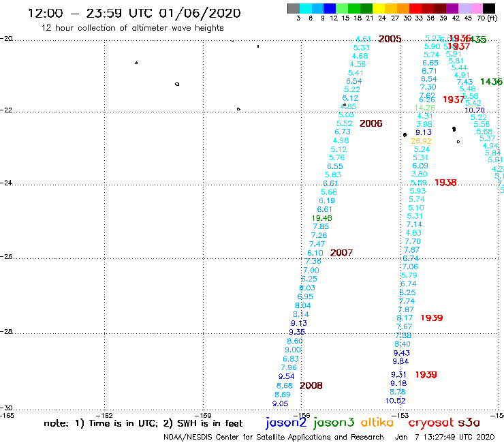The image size is (504, 443).
Task: Click the chart title date 01/06/2020
Action: coord(200,14)
